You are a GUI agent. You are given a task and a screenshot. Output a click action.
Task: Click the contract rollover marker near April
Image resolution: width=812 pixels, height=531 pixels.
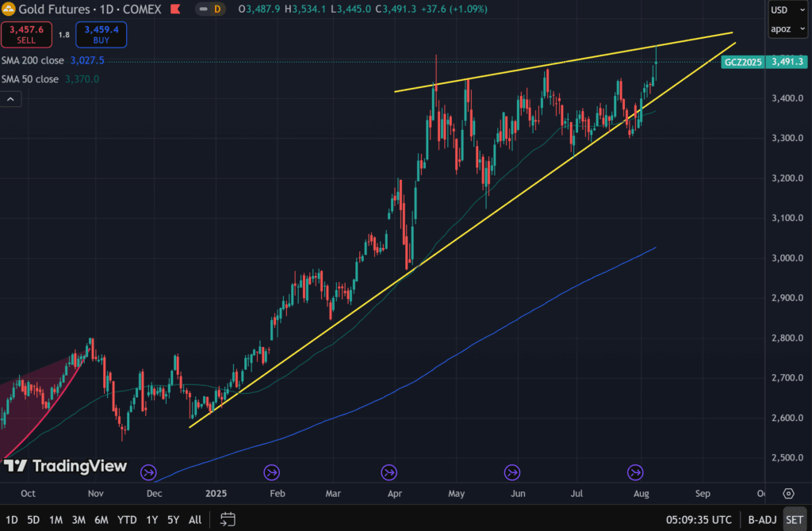(x=389, y=472)
